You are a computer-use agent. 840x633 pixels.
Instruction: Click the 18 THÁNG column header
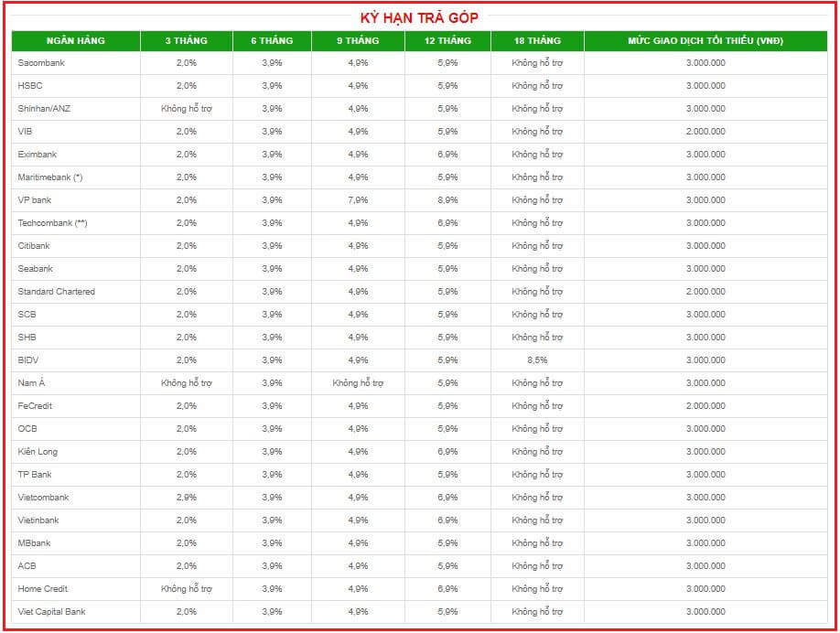(537, 40)
